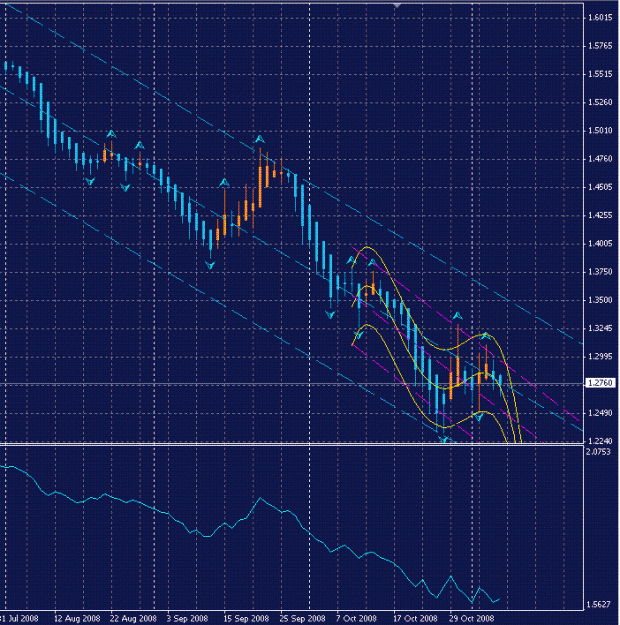
Task: Click the 7 Oct 2008 date label
Action: click(x=356, y=619)
